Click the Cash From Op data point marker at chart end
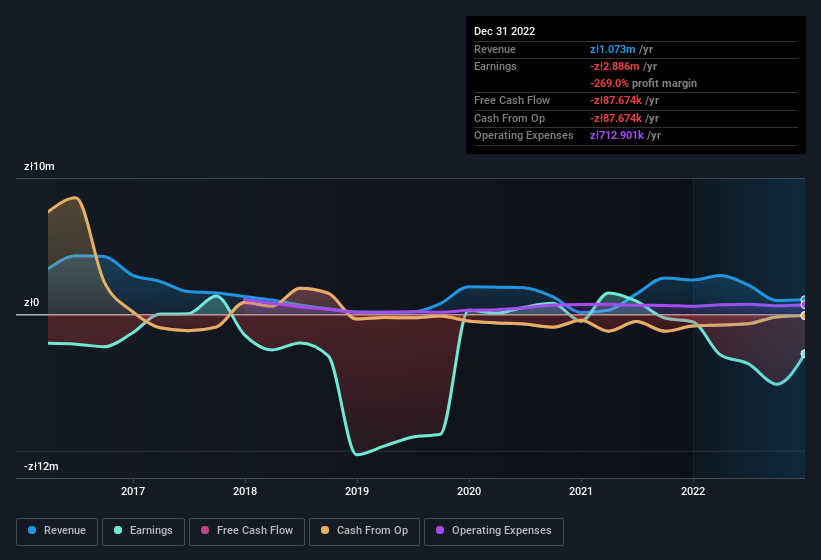Screen dimensions: 821x560 [x=804, y=316]
